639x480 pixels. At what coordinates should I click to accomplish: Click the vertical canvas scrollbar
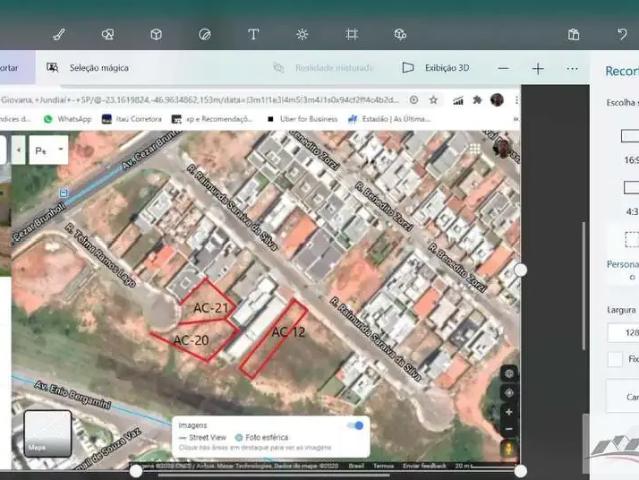point(585,285)
